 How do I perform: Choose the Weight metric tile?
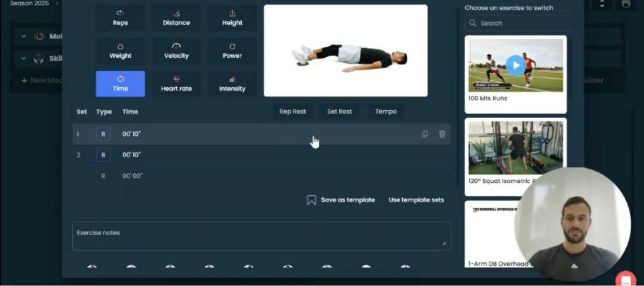pos(120,51)
